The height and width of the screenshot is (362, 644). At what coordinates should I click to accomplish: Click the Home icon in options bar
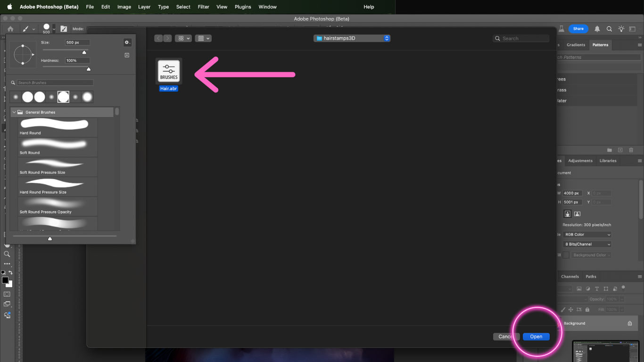pyautogui.click(x=10, y=29)
